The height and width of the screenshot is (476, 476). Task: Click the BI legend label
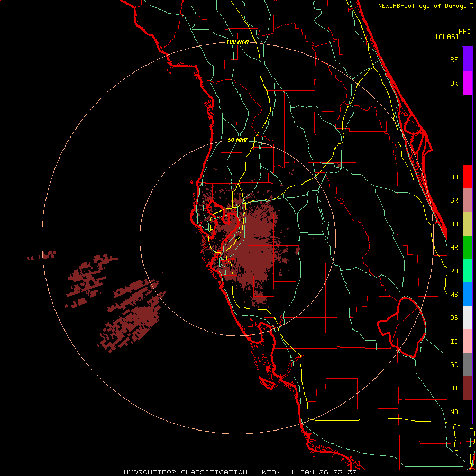coord(454,388)
